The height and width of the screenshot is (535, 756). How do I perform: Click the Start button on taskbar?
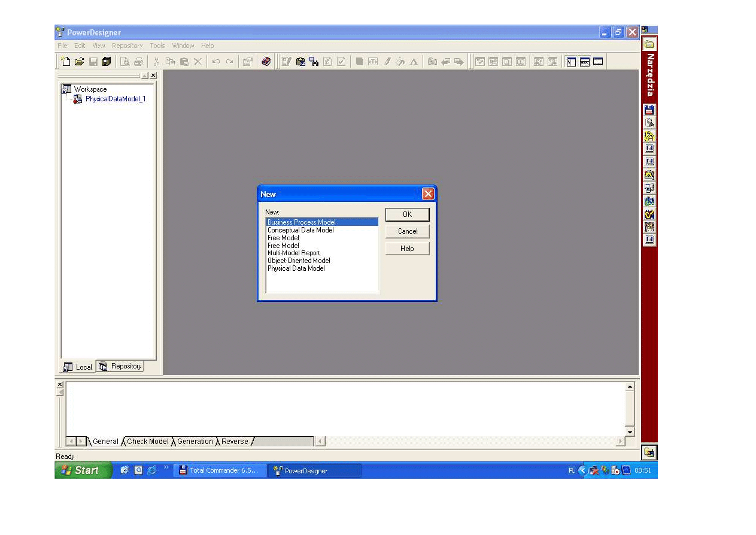click(x=83, y=470)
